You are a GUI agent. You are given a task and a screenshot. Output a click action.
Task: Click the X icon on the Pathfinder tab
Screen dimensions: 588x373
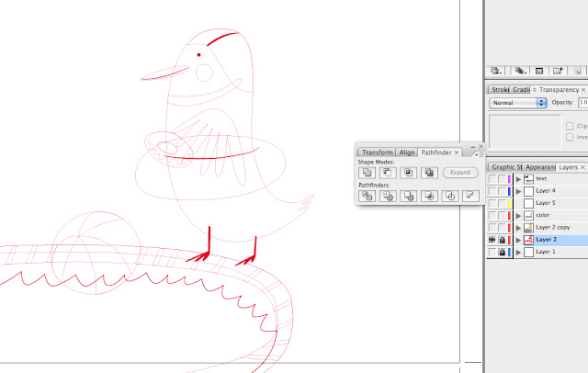click(457, 153)
